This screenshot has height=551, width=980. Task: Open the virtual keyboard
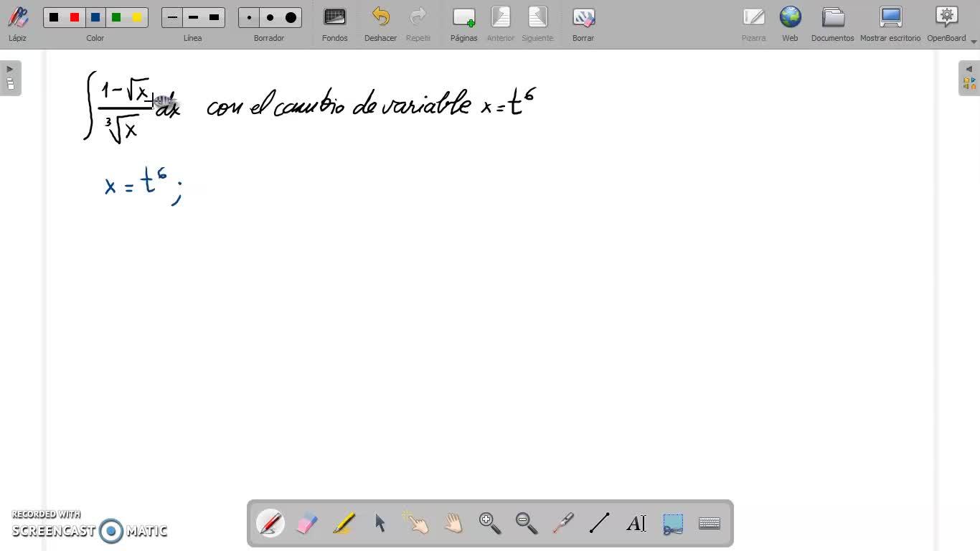click(x=710, y=523)
